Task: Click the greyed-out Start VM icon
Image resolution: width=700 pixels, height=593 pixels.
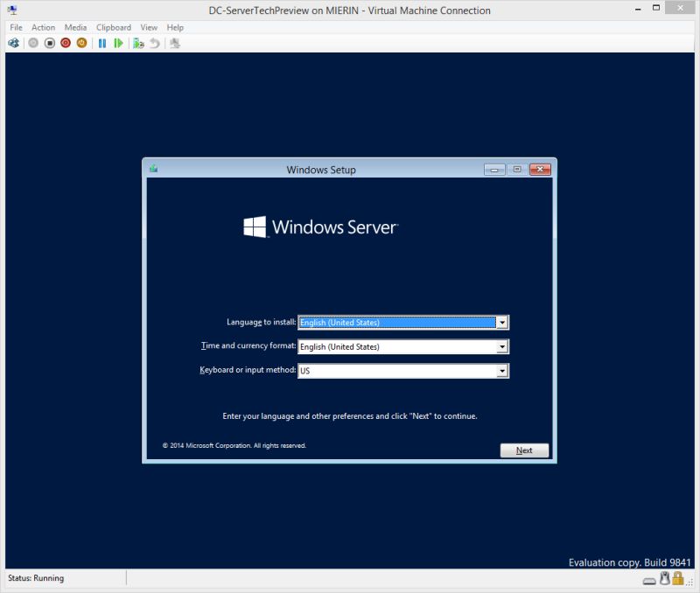Action: (33, 43)
